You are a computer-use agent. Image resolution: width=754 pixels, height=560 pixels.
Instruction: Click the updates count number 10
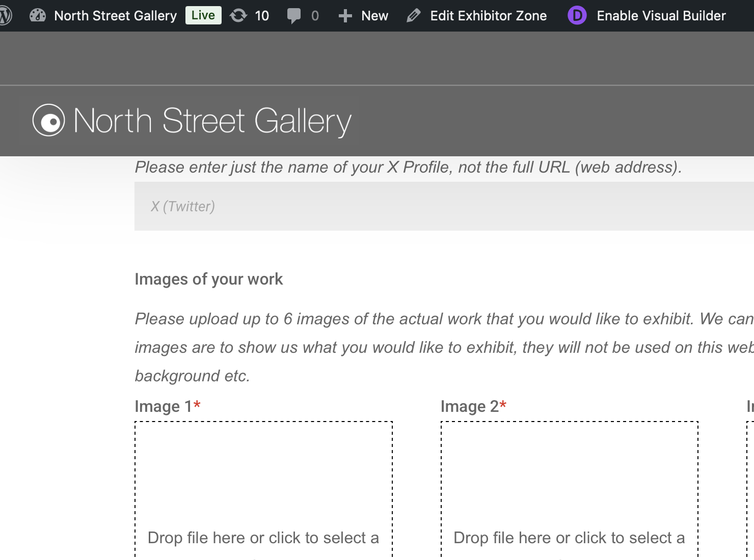click(262, 16)
